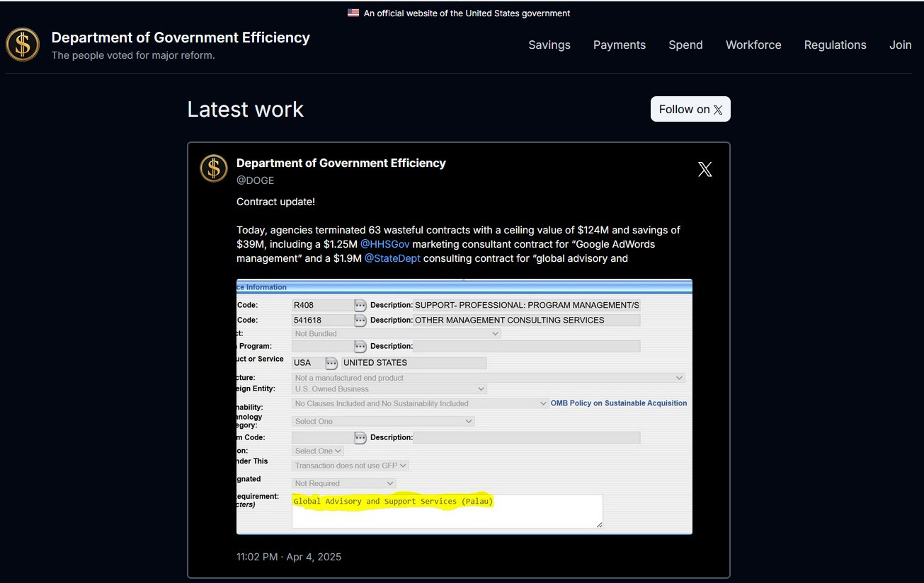
Task: Open the @HHSGov mention link
Action: point(385,244)
